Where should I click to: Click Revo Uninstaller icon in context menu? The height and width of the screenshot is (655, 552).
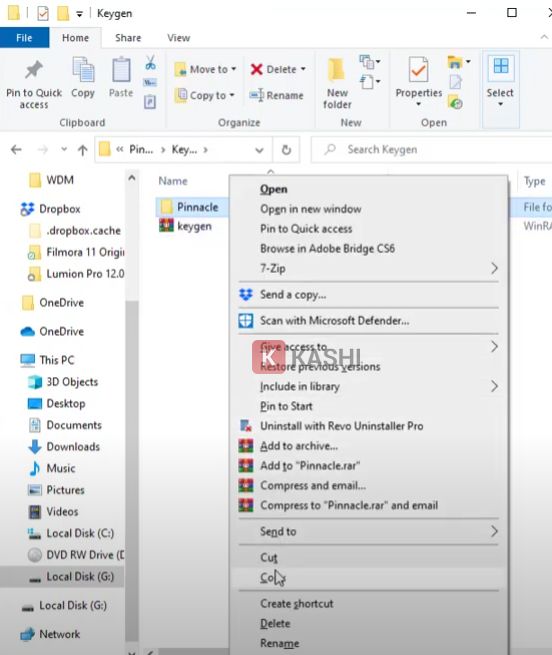coord(246,426)
